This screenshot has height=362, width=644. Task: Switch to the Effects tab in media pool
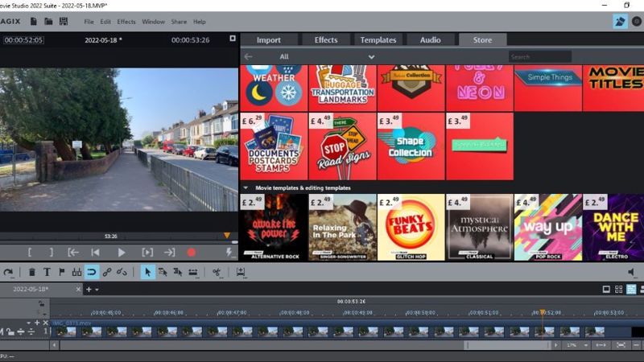pos(326,39)
